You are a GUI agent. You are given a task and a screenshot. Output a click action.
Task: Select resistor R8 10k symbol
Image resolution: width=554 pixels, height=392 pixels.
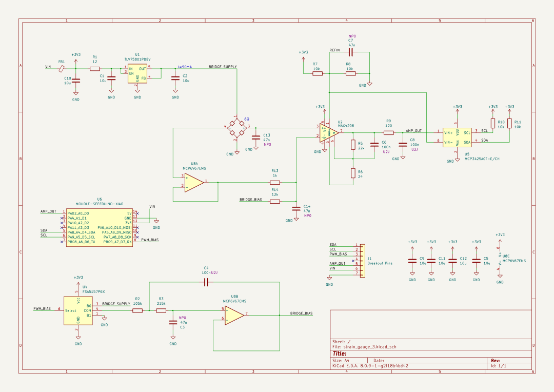coord(350,73)
